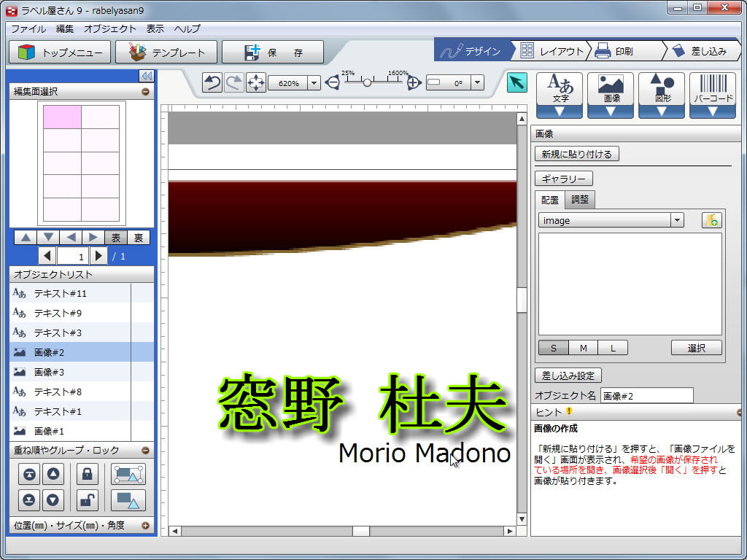
Task: Group the selected objects
Action: 128,474
